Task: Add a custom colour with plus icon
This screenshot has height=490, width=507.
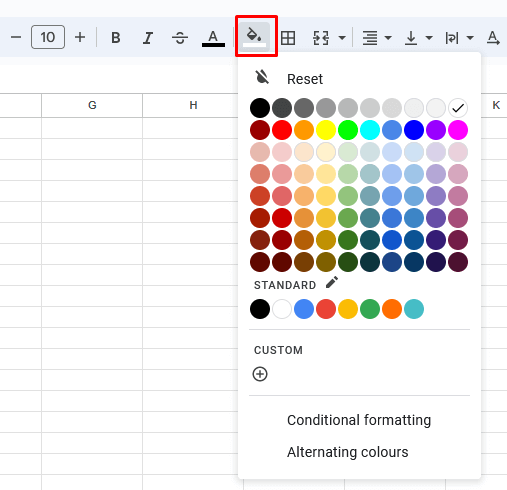Action: pos(260,374)
